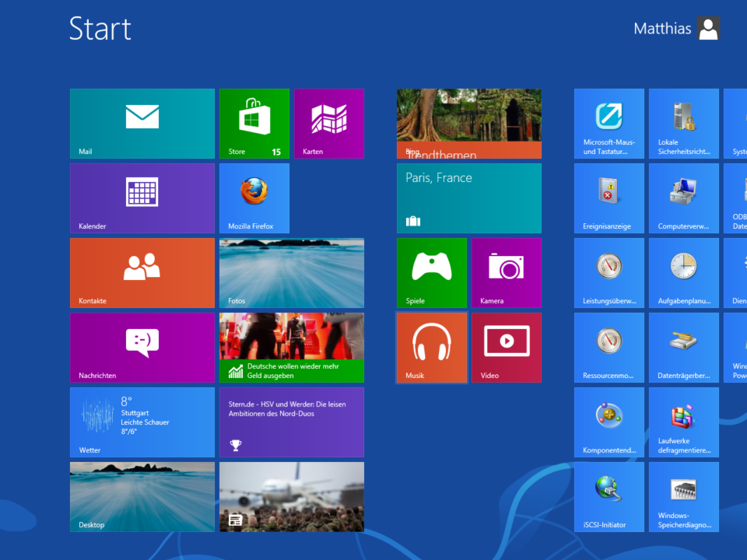Open Aufgabenplanung clock tile
This screenshot has height=560, width=747.
pos(683,272)
